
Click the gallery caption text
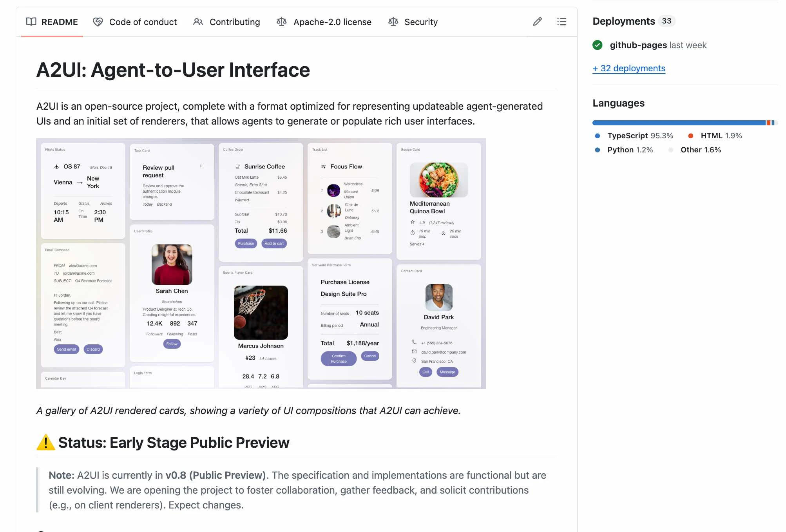[x=248, y=411]
